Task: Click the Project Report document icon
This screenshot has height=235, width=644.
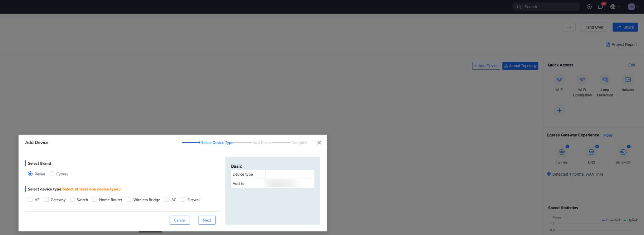Action: tap(608, 44)
